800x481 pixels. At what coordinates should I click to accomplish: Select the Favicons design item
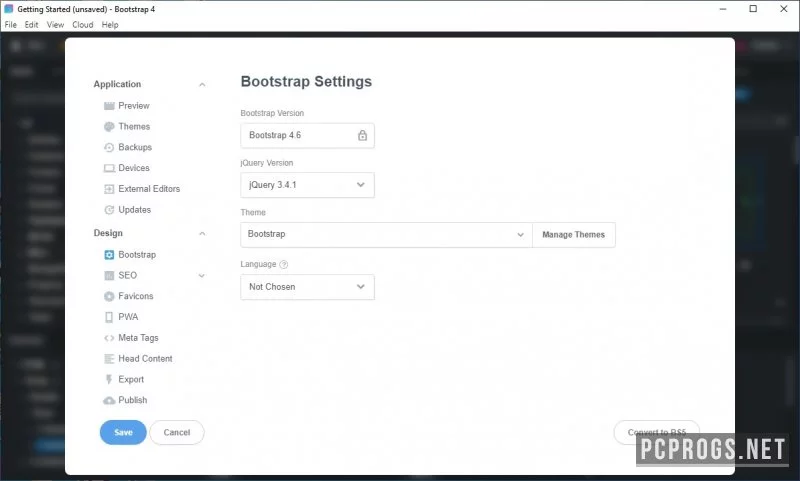pos(136,296)
